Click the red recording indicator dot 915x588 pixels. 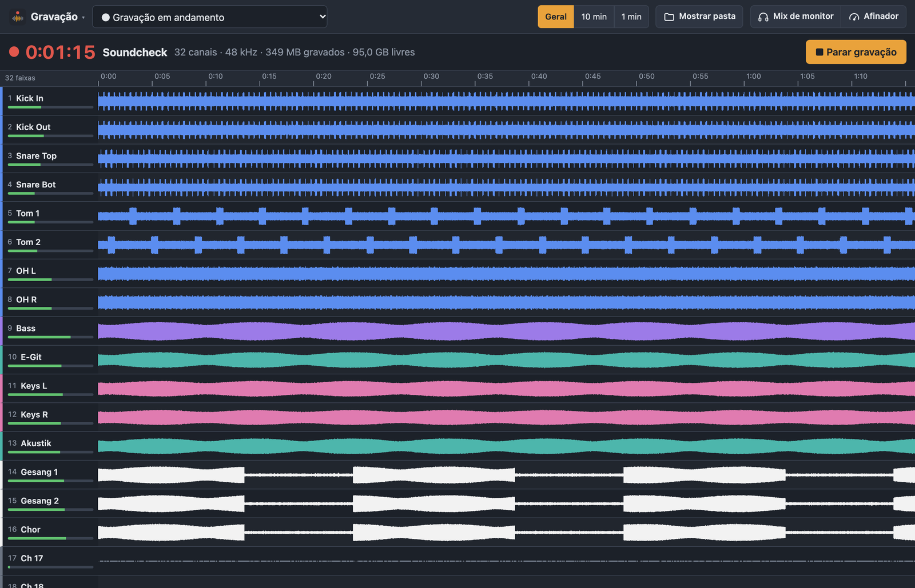click(x=14, y=52)
